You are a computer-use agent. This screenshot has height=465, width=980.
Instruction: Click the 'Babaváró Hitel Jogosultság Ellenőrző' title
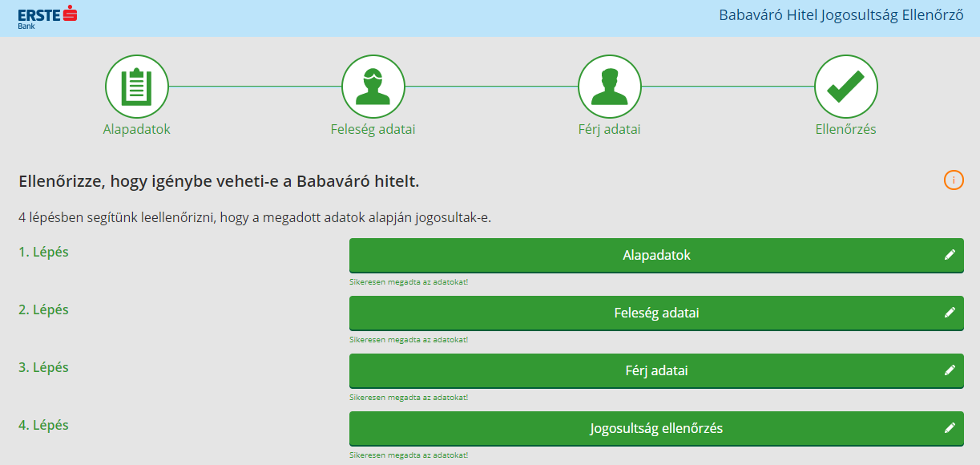point(841,15)
